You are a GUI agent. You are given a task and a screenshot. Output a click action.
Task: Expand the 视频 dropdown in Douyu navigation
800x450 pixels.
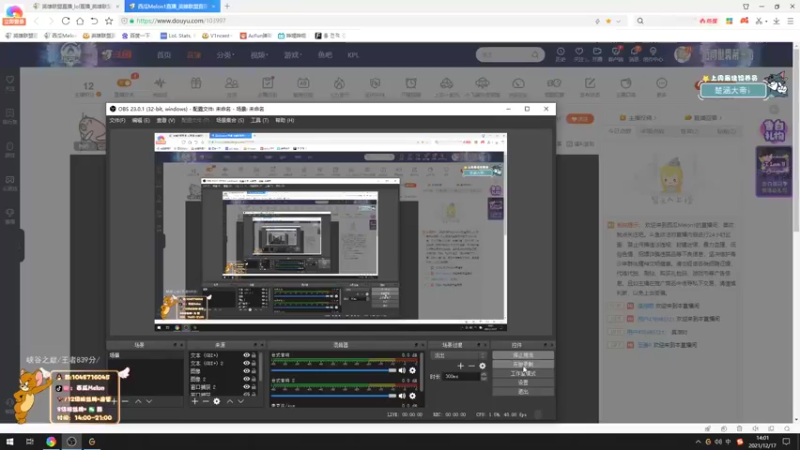tap(259, 55)
